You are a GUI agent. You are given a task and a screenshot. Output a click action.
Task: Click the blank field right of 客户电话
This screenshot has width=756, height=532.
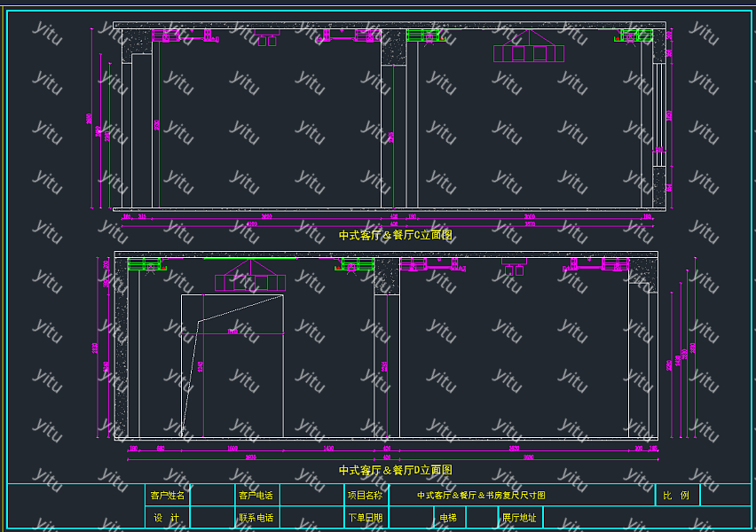(x=311, y=496)
